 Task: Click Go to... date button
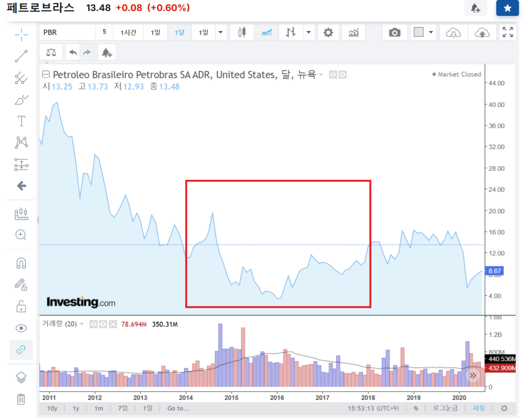(179, 409)
